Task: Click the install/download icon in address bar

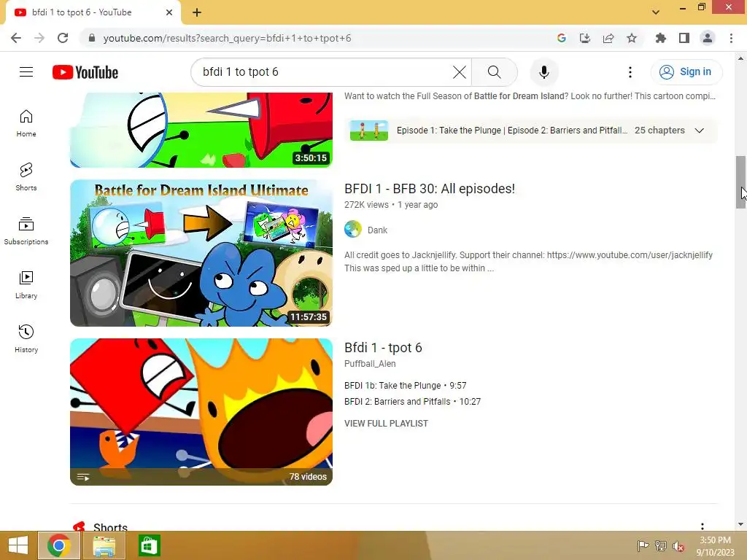Action: point(585,38)
